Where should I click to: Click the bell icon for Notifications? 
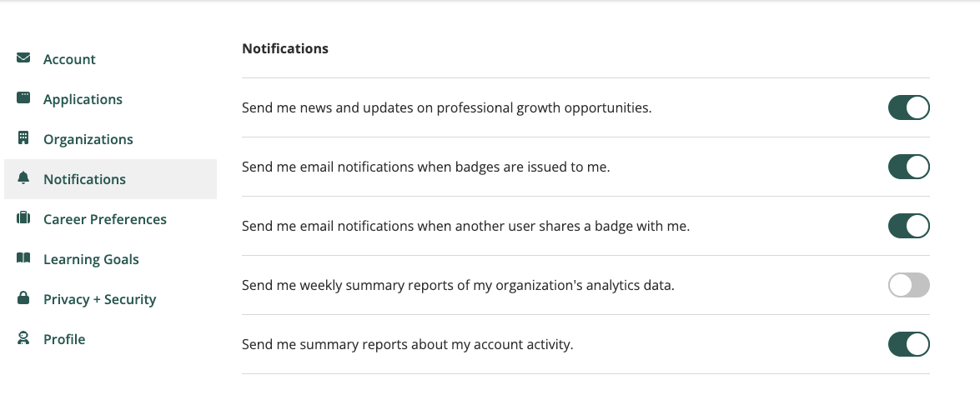pyautogui.click(x=23, y=177)
